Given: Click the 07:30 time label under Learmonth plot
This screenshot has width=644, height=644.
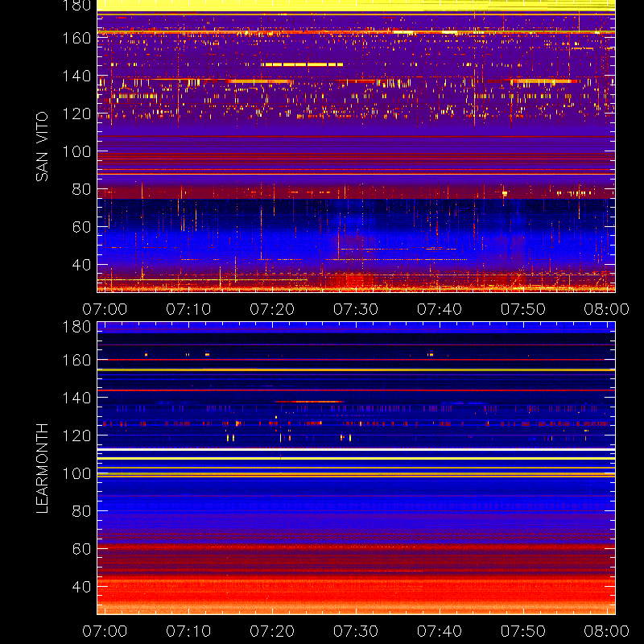Looking at the screenshot, I should pos(356,631).
